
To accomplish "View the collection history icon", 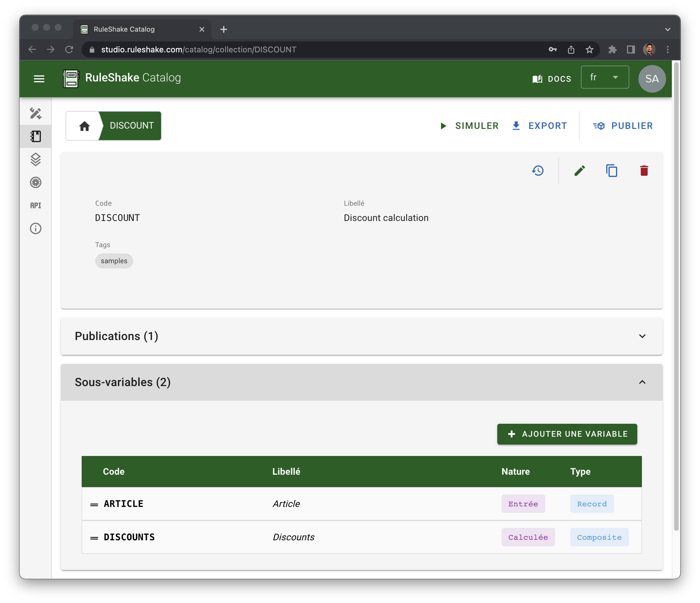I will 538,171.
